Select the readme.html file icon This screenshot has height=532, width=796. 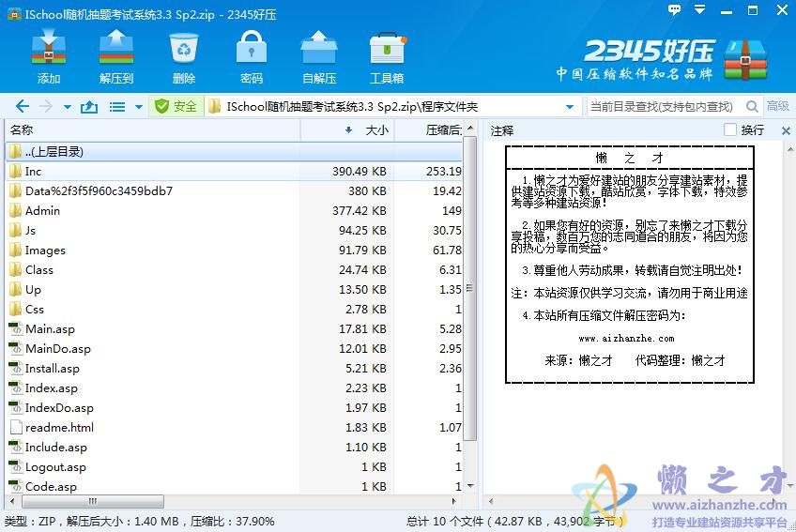pyautogui.click(x=16, y=428)
